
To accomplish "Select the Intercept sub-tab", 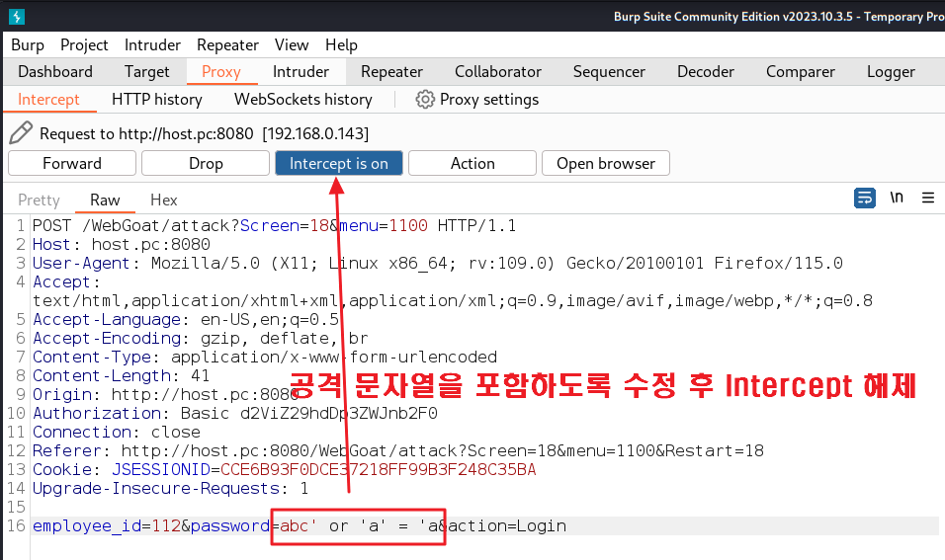I will tap(48, 100).
